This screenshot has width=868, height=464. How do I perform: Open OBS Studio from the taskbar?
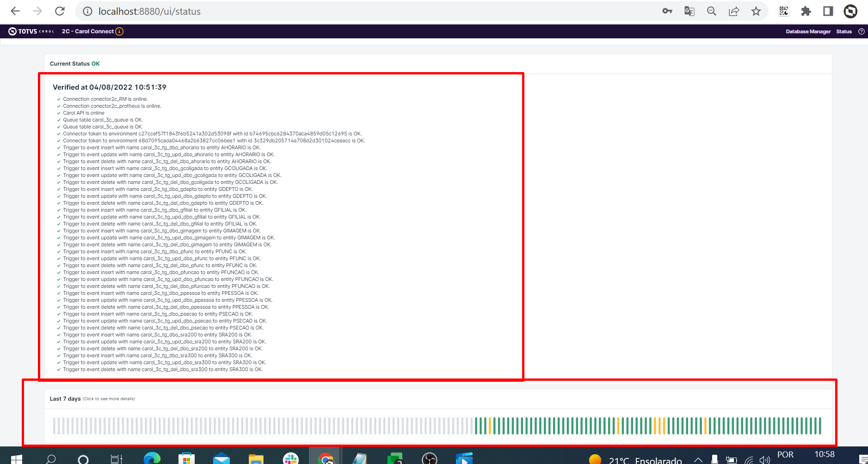point(430,458)
